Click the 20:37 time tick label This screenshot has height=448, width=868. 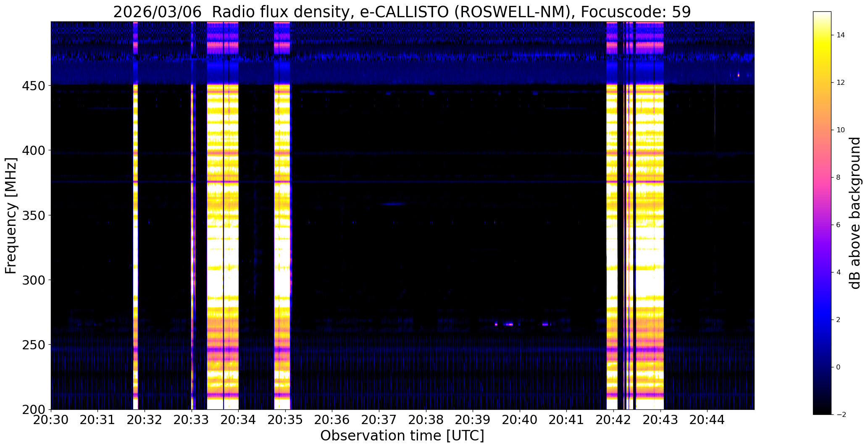379,419
